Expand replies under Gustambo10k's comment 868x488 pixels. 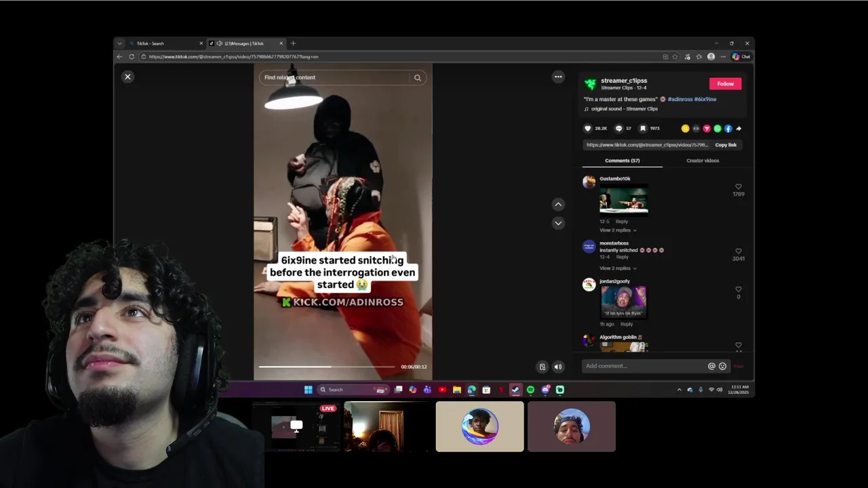tap(618, 230)
